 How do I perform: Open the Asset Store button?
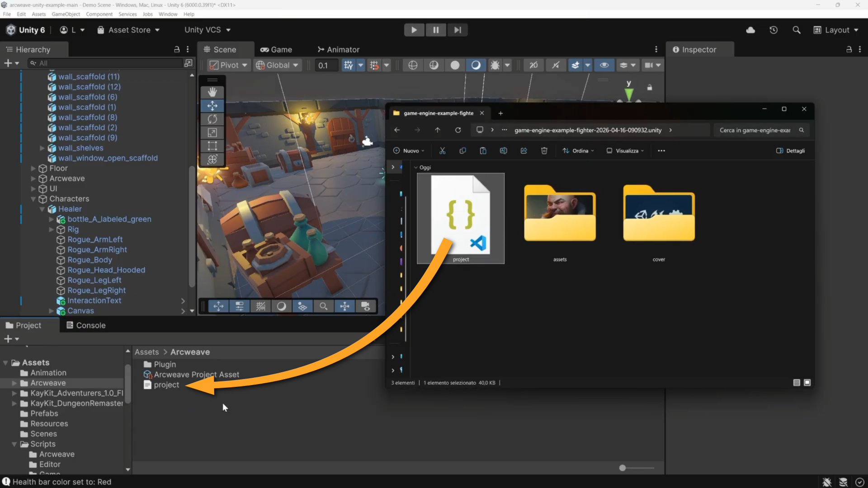pos(129,30)
